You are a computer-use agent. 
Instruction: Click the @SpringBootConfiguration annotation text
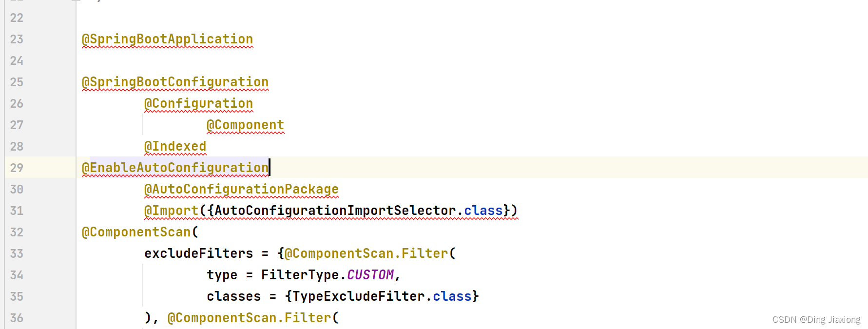tap(175, 82)
